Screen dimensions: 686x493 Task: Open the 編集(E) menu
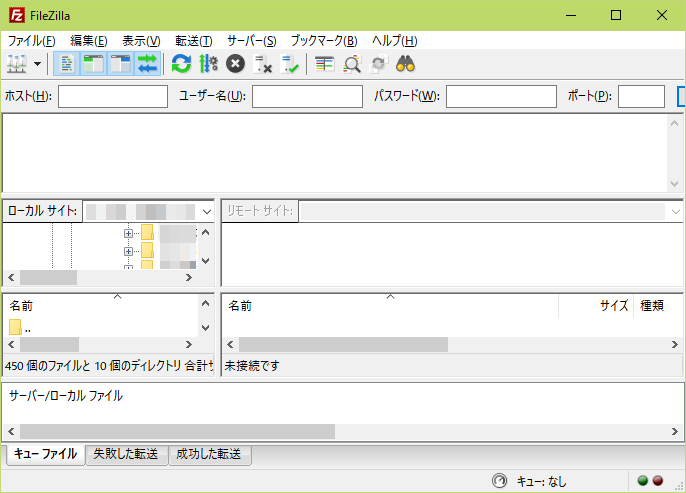(x=89, y=41)
